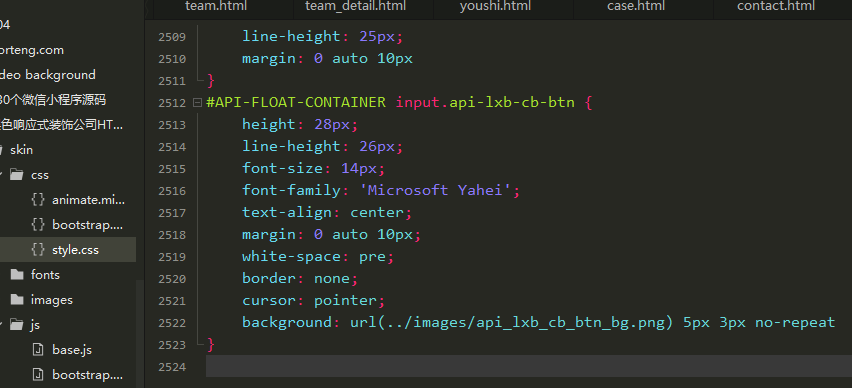This screenshot has height=388, width=852.
Task: Click the closing brace on line 2511
Action: (211, 81)
